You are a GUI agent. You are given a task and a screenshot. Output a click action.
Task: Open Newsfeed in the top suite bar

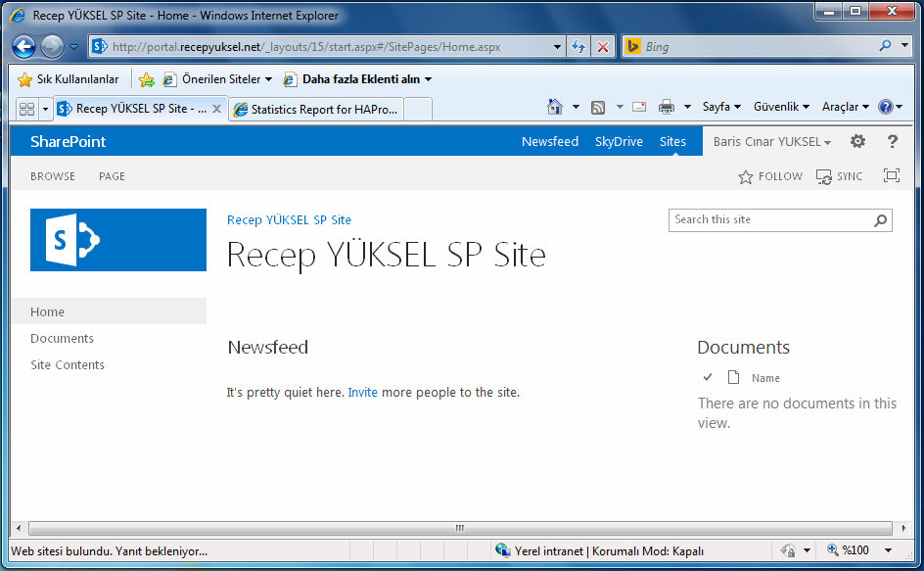(x=550, y=142)
